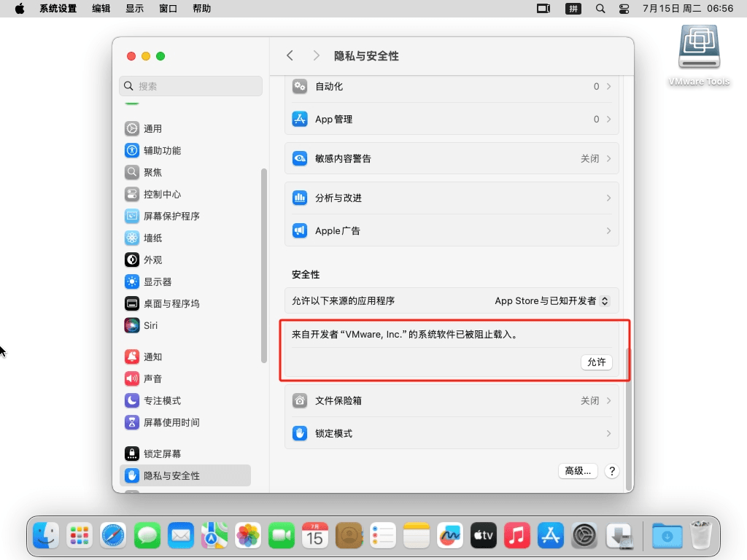Viewport: 747px width, 560px height.
Task: Click the 拼 input method icon
Action: pos(573,9)
